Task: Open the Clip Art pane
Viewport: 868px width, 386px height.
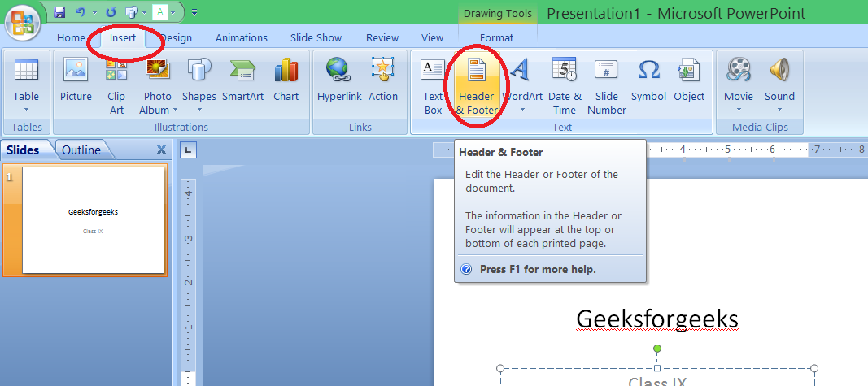Action: 116,85
